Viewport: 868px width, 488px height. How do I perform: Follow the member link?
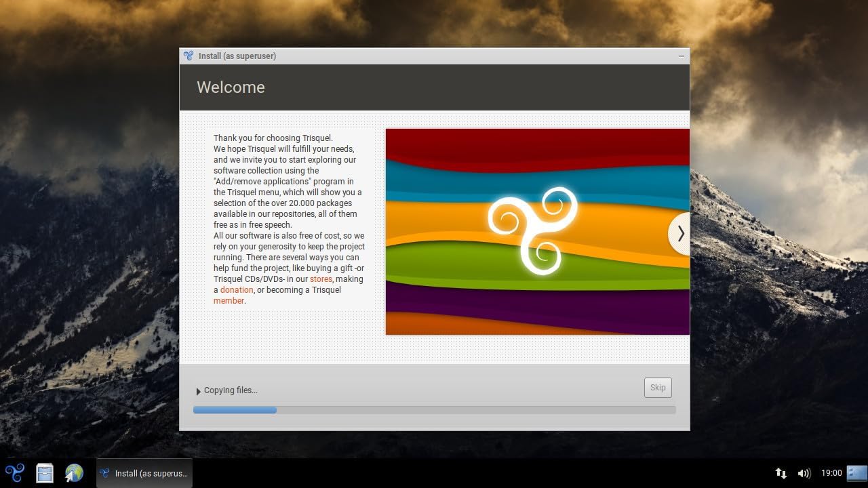point(229,301)
